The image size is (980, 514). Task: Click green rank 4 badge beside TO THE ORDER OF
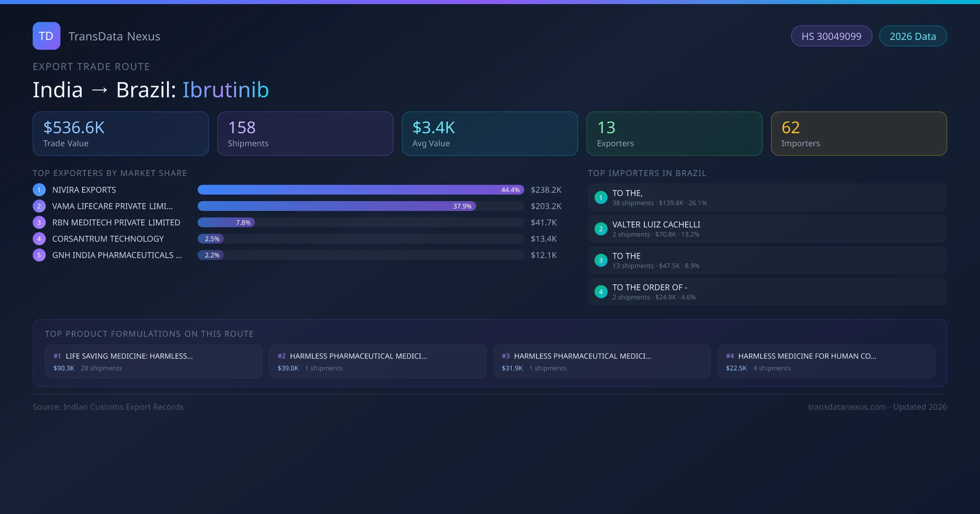point(601,292)
